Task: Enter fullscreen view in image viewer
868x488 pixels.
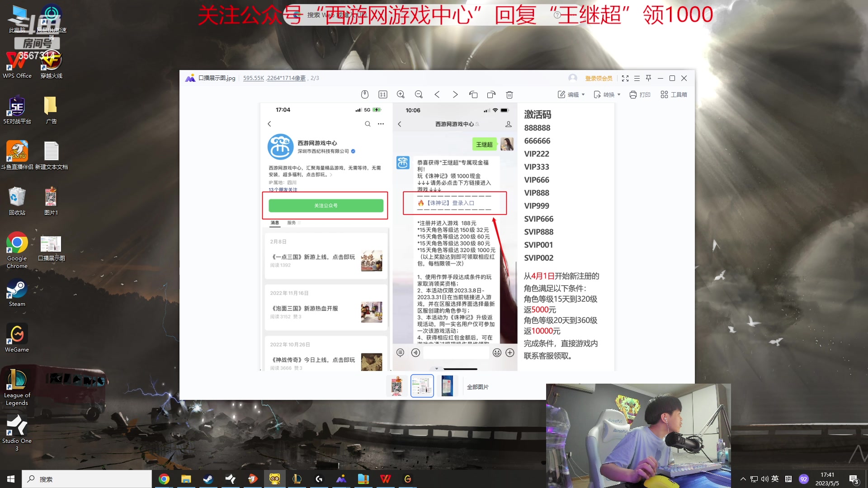Action: click(625, 78)
